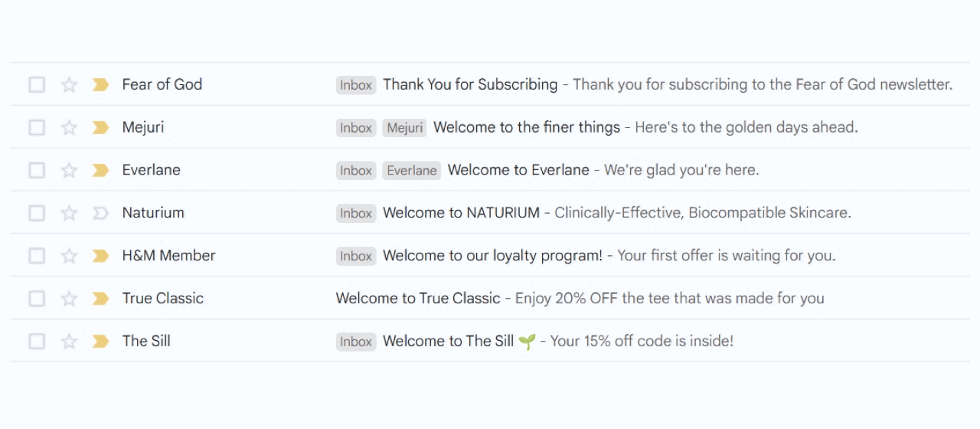Viewport: 980px width, 429px height.
Task: Click the Mejuri label tag
Action: click(x=404, y=128)
